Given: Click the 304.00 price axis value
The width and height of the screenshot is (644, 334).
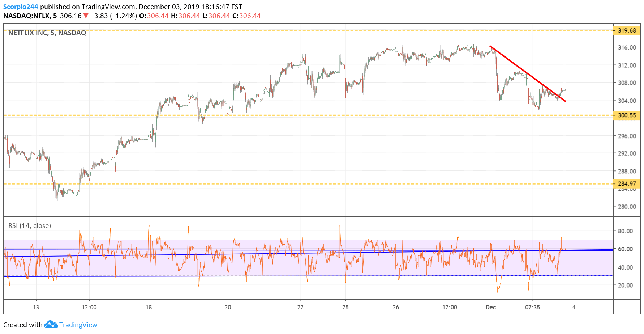Looking at the screenshot, I should [x=627, y=101].
